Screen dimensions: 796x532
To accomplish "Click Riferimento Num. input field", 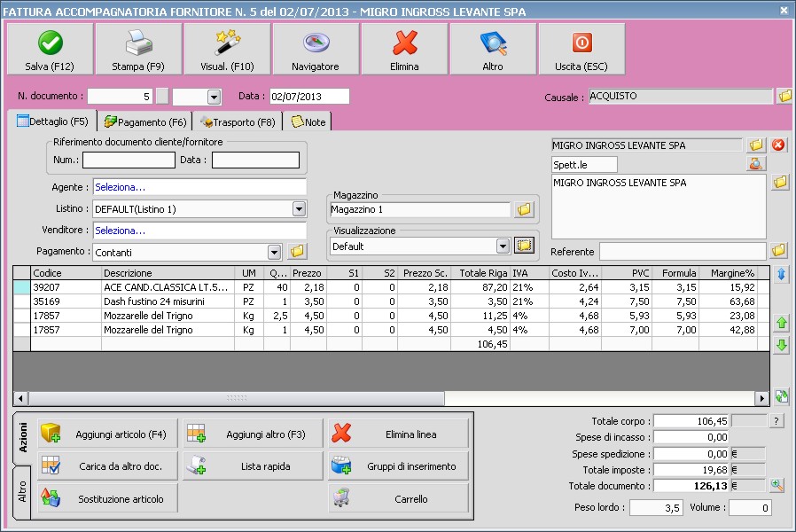I will click(x=129, y=160).
